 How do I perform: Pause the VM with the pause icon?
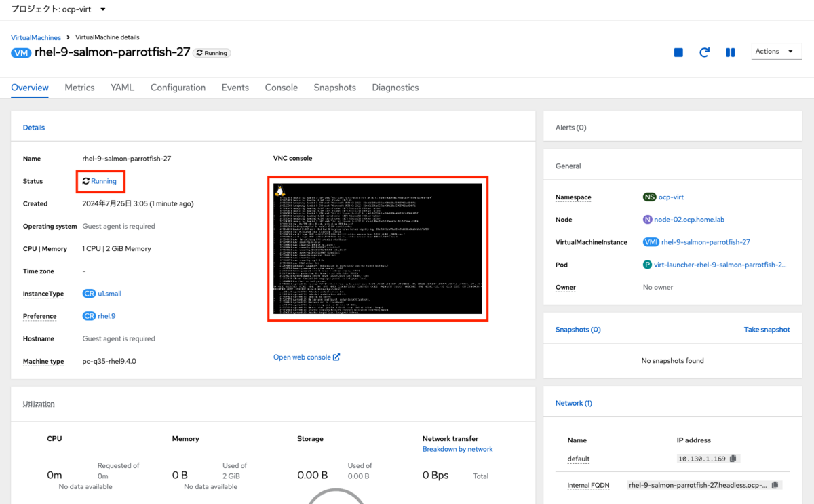731,52
